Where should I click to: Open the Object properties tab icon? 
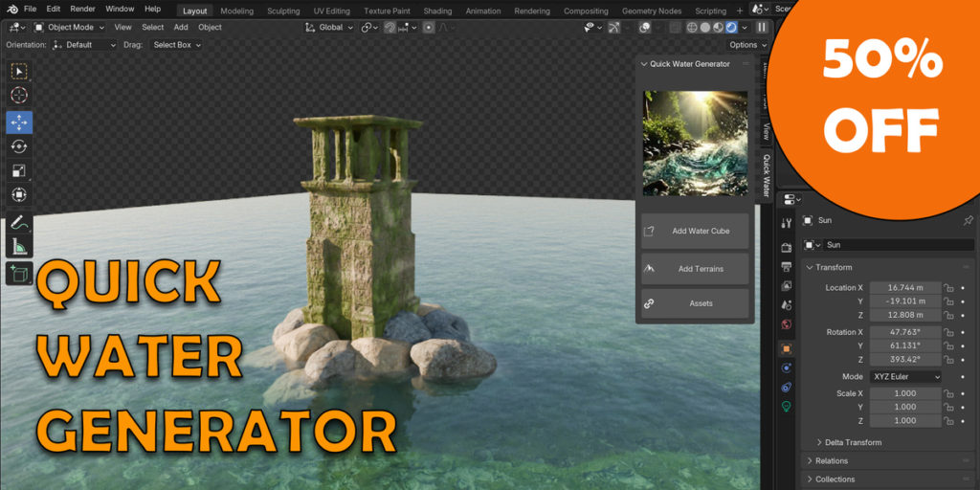point(787,349)
